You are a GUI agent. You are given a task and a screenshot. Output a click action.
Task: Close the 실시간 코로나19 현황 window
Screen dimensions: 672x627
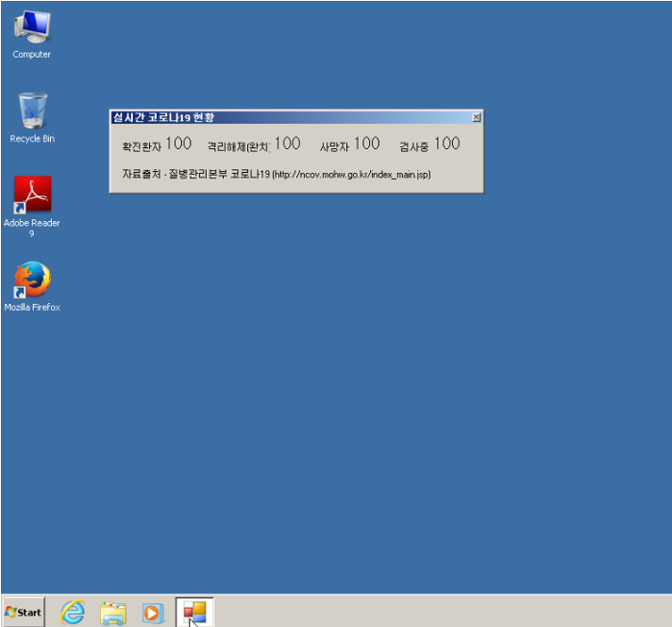476,117
